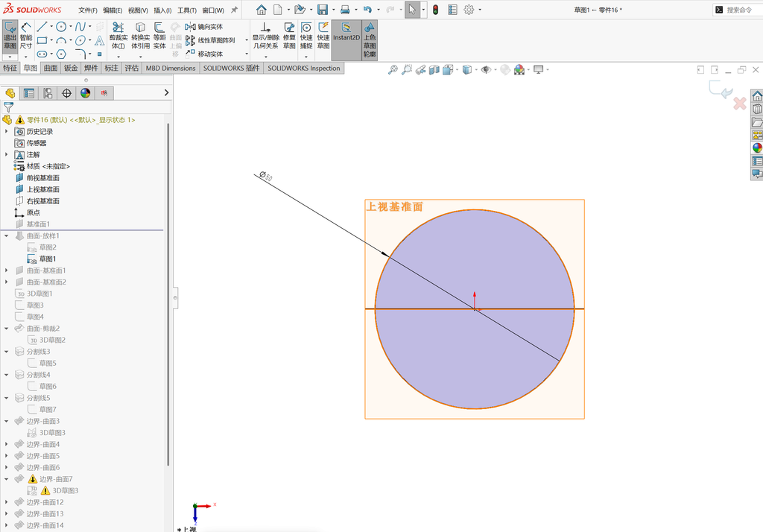Click Section View icon in view toolbar
Screen dimensions: 763x532
pos(434,70)
